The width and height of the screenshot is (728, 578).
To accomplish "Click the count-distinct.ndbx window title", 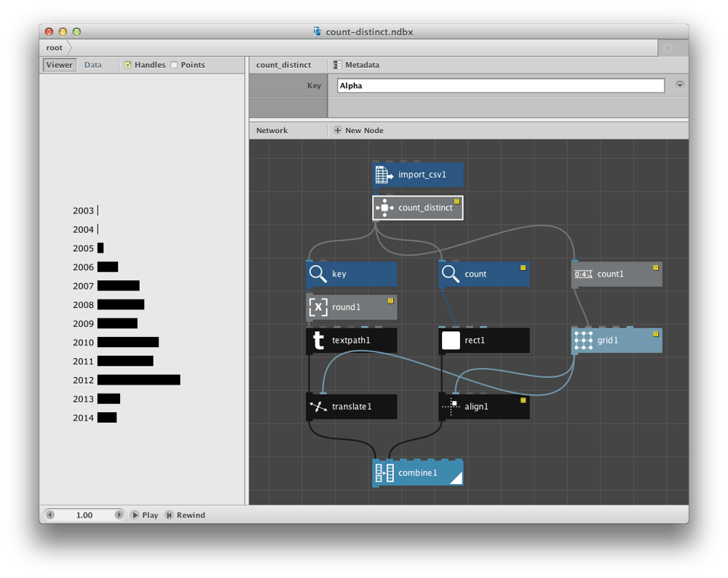I will [370, 31].
